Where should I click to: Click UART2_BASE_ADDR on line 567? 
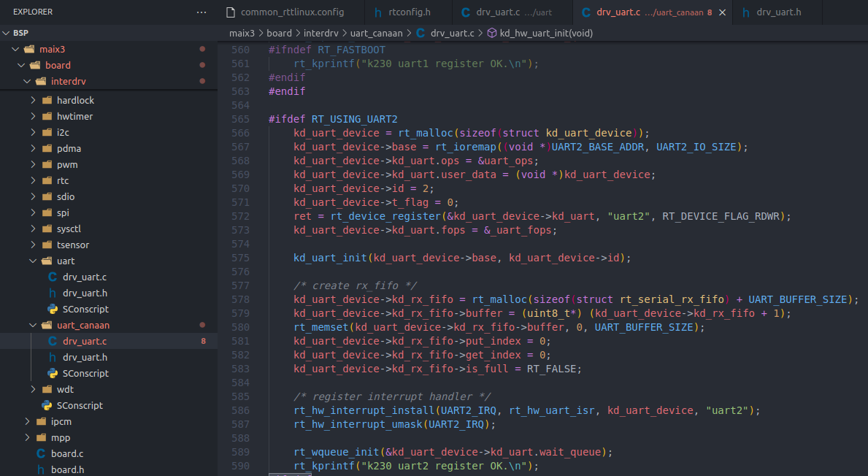click(598, 147)
